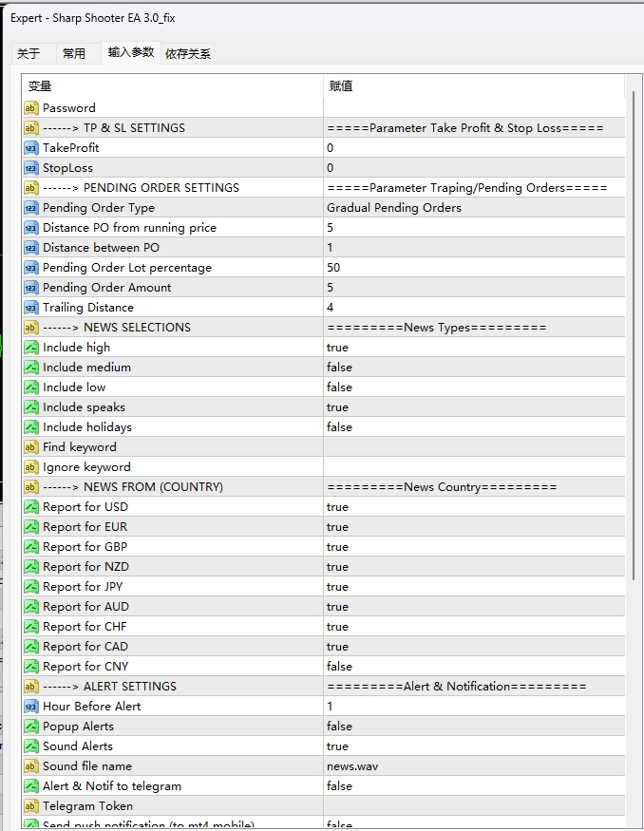
Task: Click the string icon beside TP & SL SETTINGS
Action: tap(30, 128)
